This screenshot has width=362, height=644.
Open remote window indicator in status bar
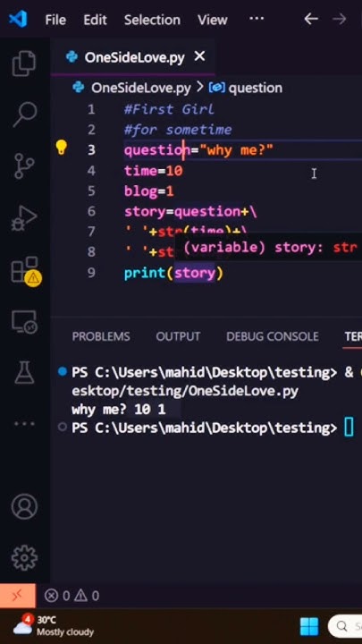(x=17, y=596)
